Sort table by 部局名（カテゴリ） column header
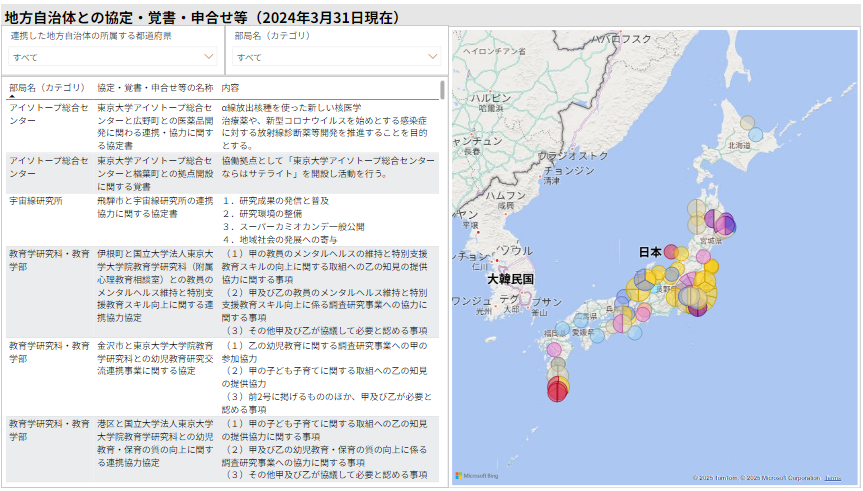The image size is (863, 491). (x=47, y=88)
